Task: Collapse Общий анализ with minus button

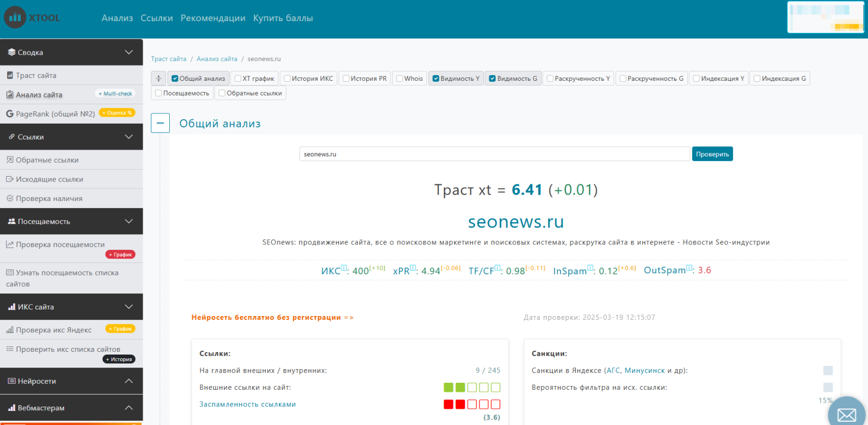Action: coord(160,123)
